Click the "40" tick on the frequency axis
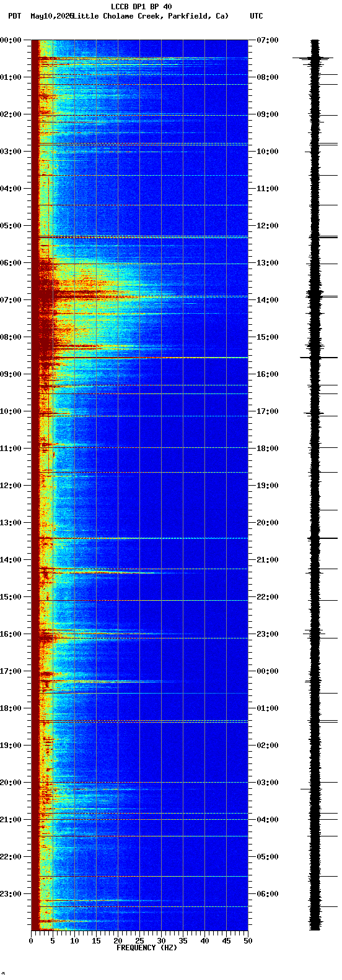342x980 pixels. 204,941
